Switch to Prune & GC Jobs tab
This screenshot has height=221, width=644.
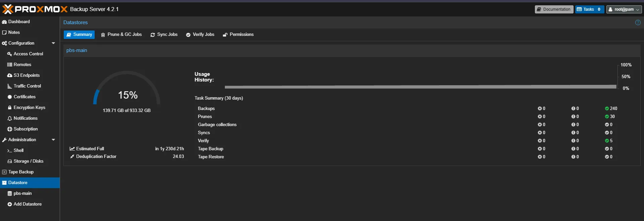click(x=121, y=35)
